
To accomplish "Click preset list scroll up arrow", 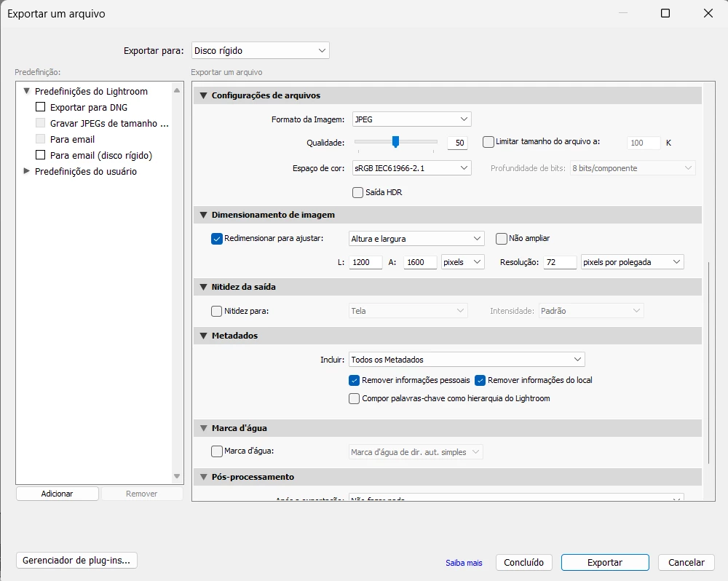I will click(177, 90).
